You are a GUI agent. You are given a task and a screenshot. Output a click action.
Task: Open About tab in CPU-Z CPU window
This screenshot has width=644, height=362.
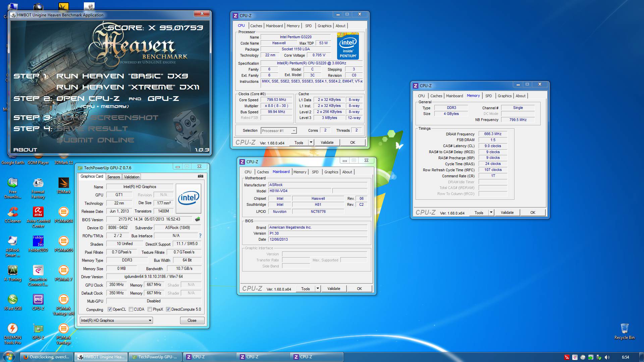coord(340,26)
